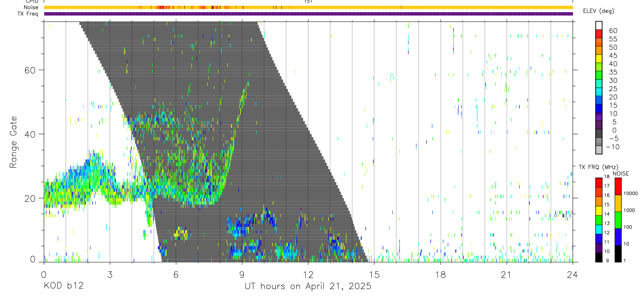Click the 'CPID' row label at top
This screenshot has width=644, height=297.
[x=32, y=2]
